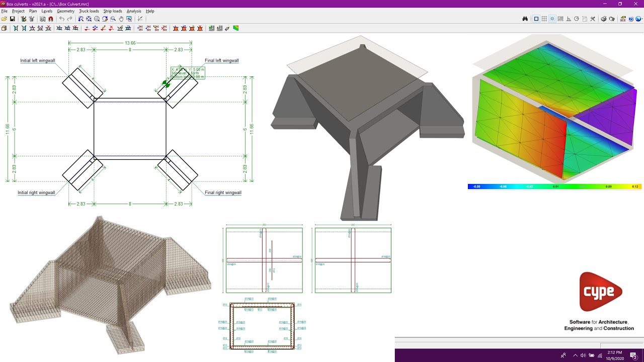Open the globe icon dropdown arrow
The height and width of the screenshot is (362, 644).
click(x=641, y=19)
